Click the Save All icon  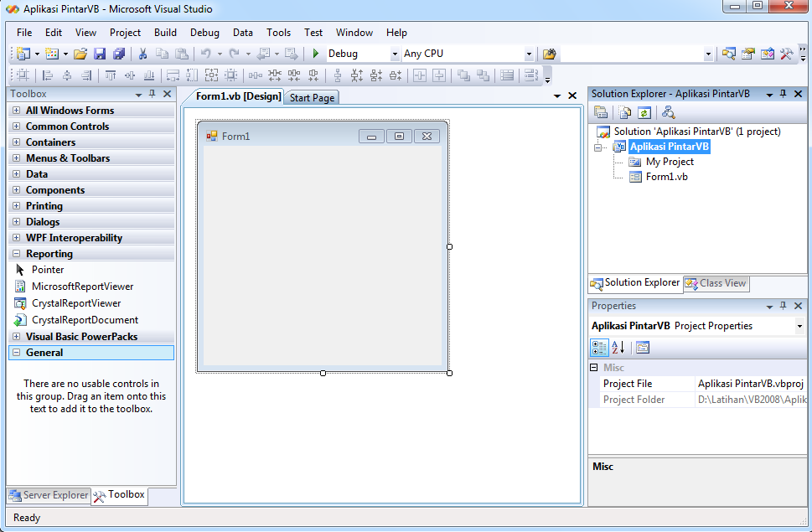pyautogui.click(x=119, y=54)
